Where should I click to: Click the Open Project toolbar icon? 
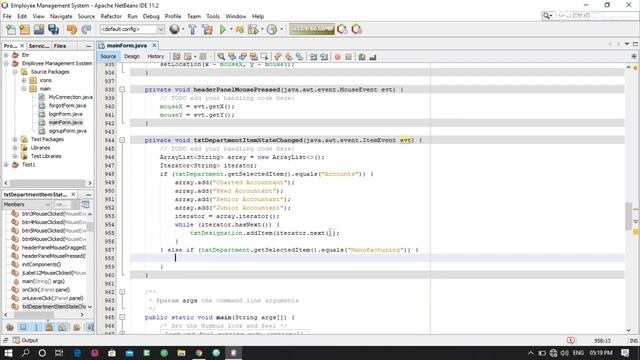pyautogui.click(x=39, y=29)
